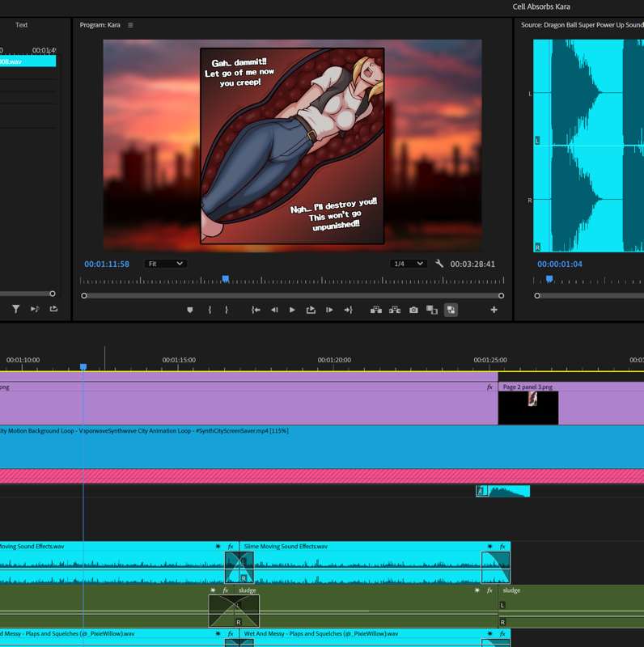Screen dimensions: 644x647
Task: Click the second Slime Moving Sound Effects.wav label
Action: [x=286, y=547]
